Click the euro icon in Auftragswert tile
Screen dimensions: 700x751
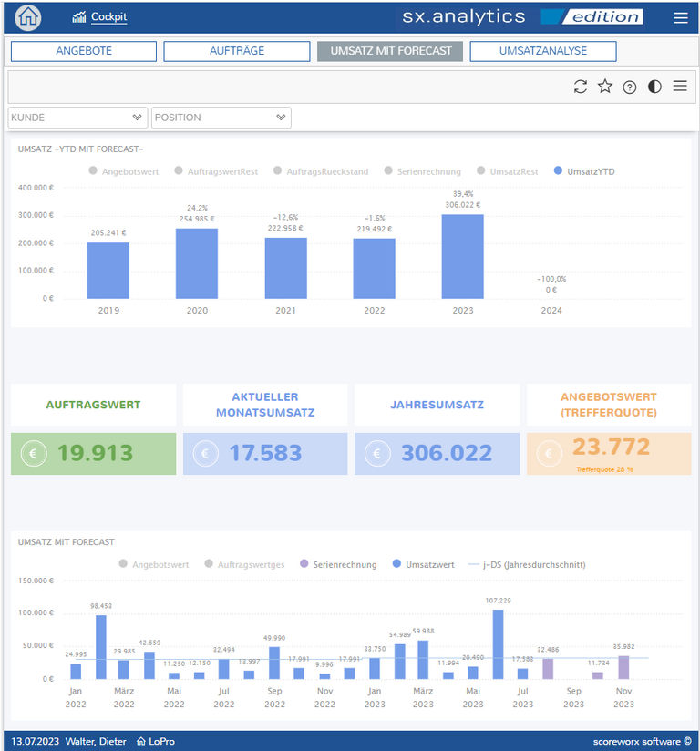35,453
